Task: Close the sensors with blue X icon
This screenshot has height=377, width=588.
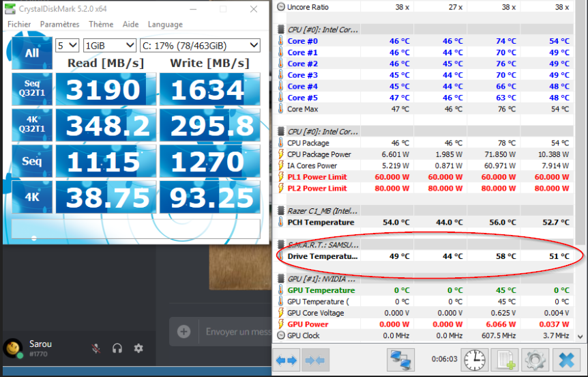Action: 566,360
